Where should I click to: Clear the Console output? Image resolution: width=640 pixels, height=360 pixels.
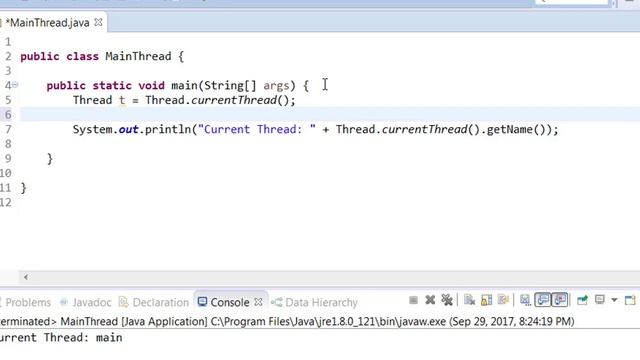tap(469, 300)
